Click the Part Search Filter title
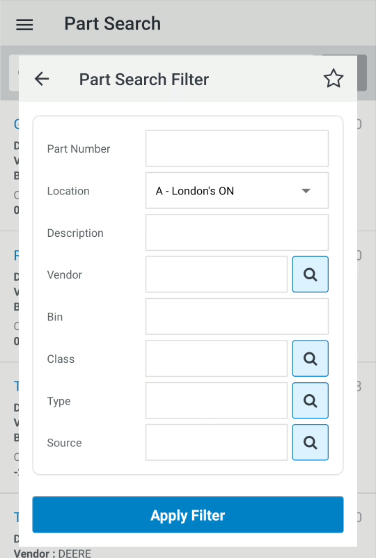The width and height of the screenshot is (376, 558). click(144, 79)
